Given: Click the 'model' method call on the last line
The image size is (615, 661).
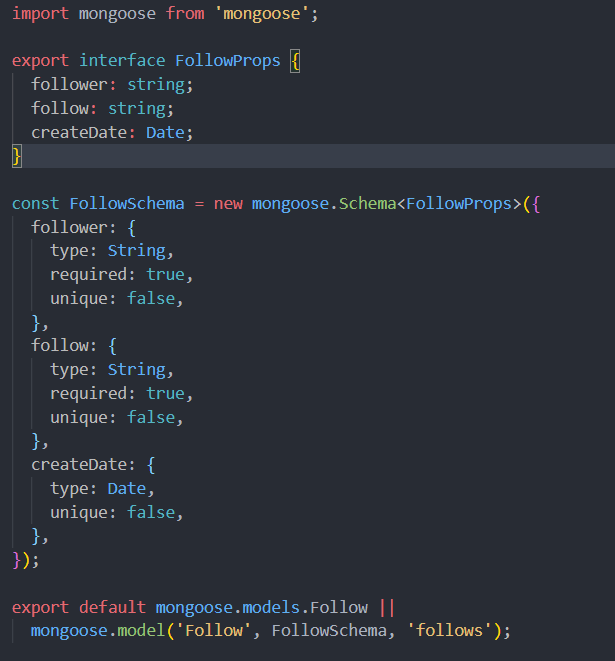Looking at the screenshot, I should pos(141,631).
